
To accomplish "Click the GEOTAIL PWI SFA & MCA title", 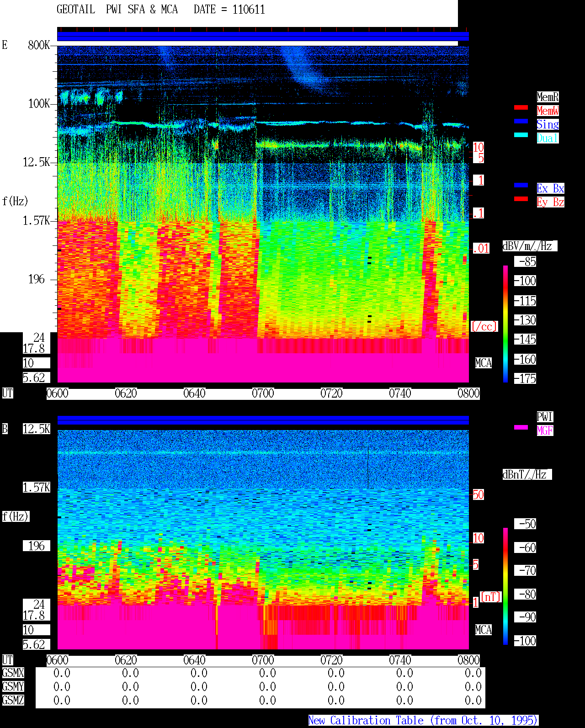I will pos(117,10).
